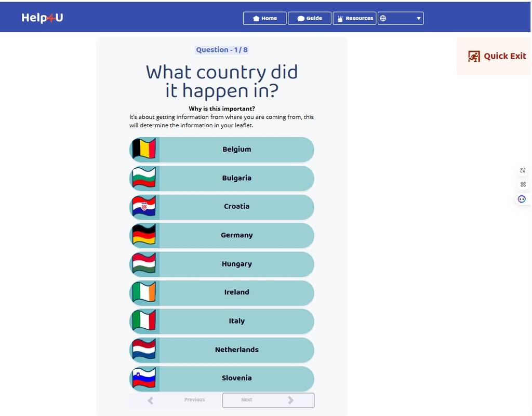Open the language globe dropdown
Viewport: 532px width, 416px height.
point(400,18)
